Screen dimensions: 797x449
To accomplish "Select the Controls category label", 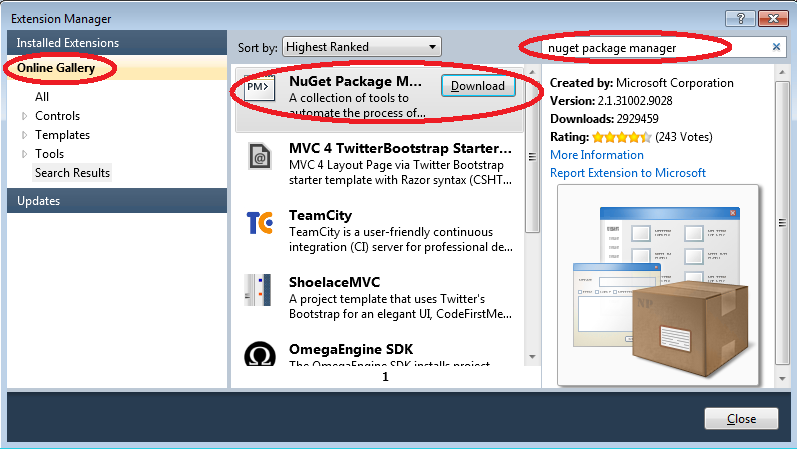I will [57, 116].
